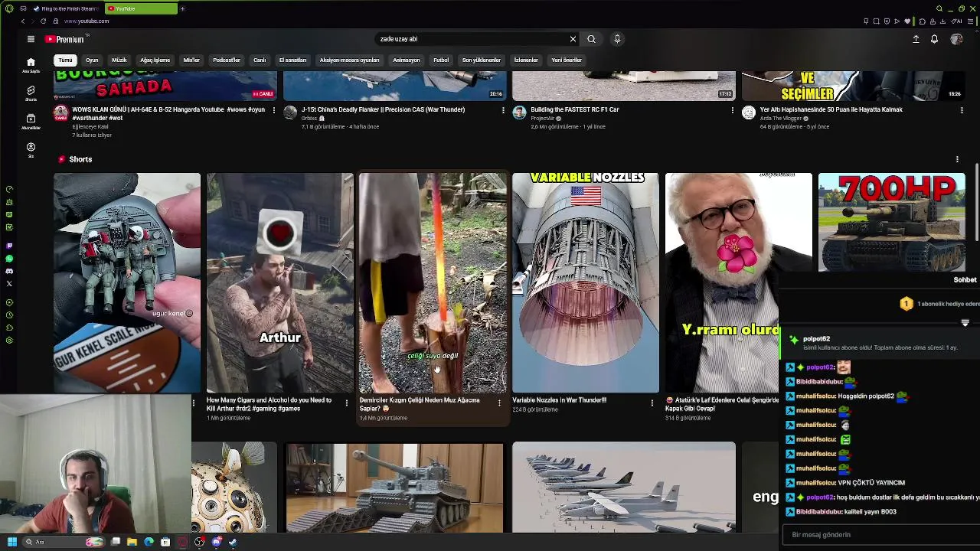This screenshot has height=551, width=980.
Task: Select the Tümü filter chip
Action: [x=65, y=60]
